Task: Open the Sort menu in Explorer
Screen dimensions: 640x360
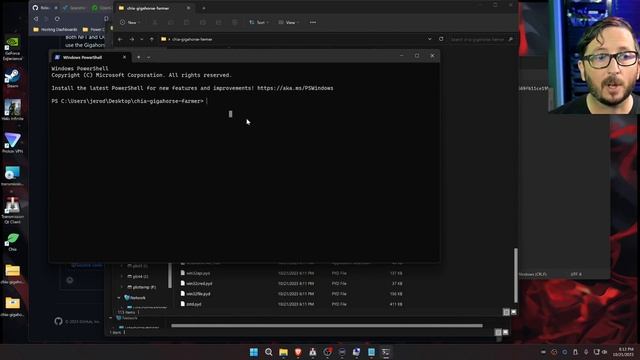Action: 259,22
